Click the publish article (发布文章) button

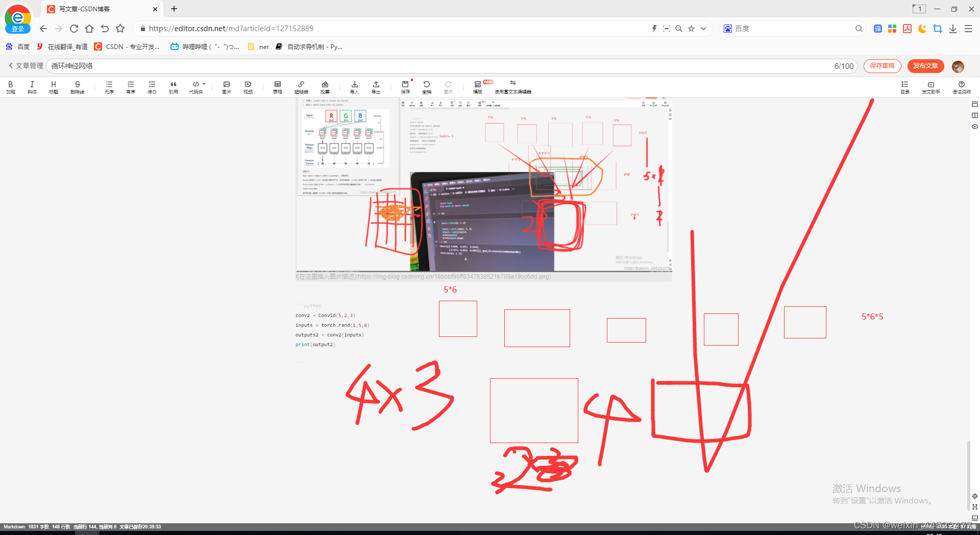coord(926,66)
